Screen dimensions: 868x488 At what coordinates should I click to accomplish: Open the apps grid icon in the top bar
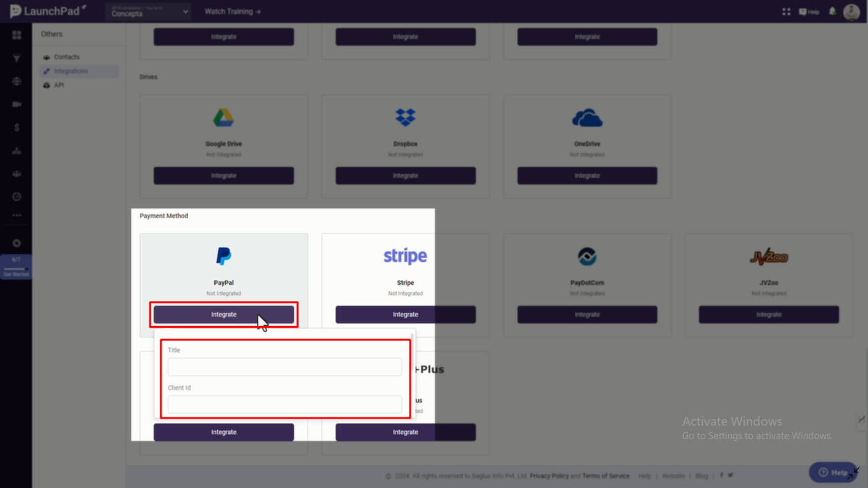click(x=786, y=11)
